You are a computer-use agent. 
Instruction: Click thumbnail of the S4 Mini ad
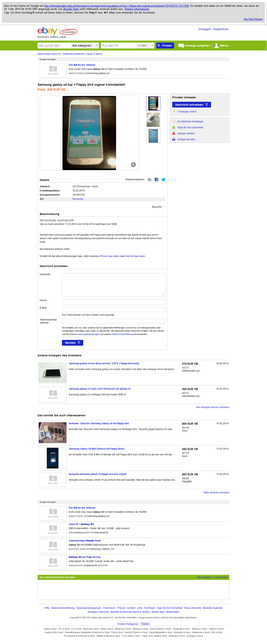click(52, 458)
